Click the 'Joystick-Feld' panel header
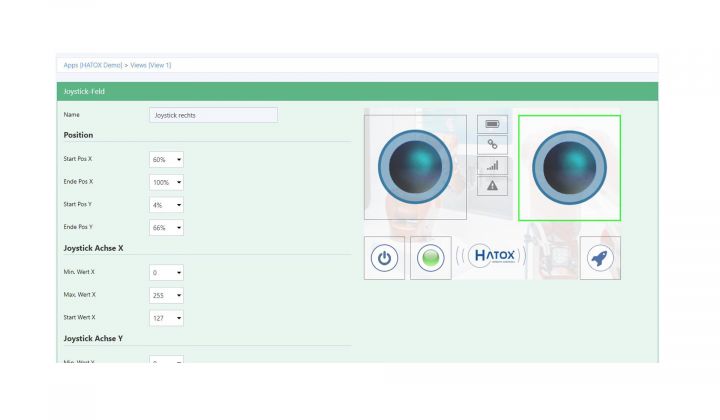 357,91
